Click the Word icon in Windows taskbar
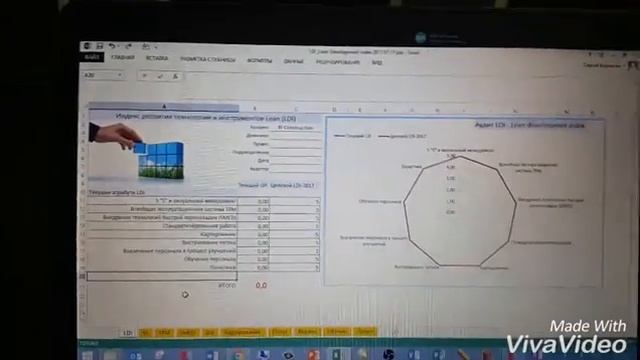The height and width of the screenshot is (360, 640). (212, 355)
